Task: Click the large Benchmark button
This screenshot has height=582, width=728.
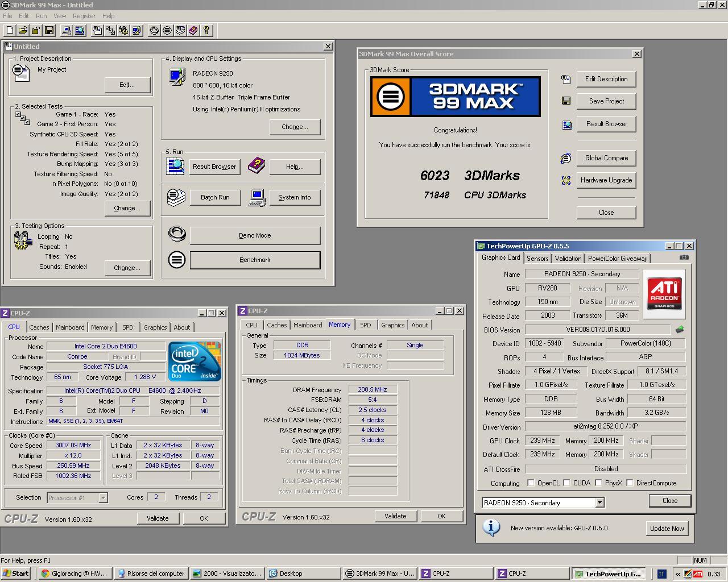Action: click(x=255, y=260)
